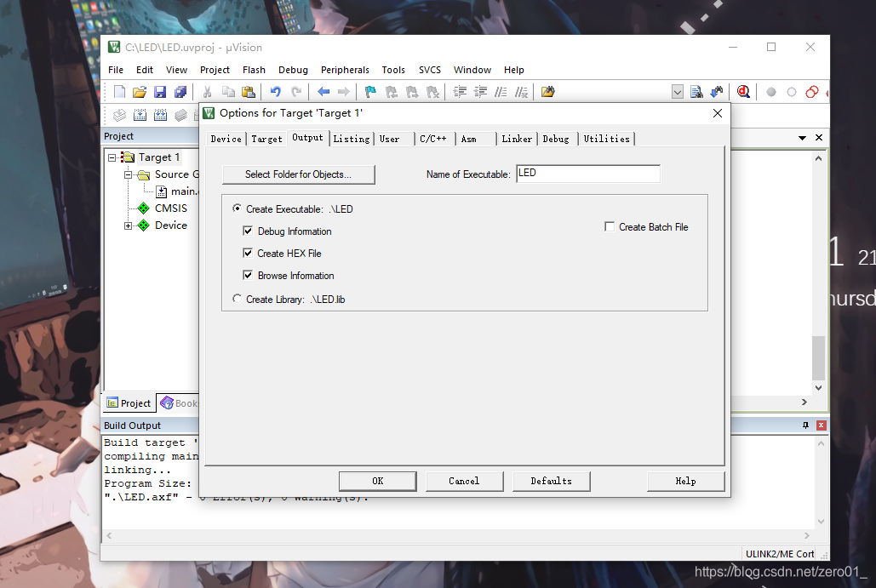Viewport: 876px width, 588px height.
Task: Click the Unindent selection icon
Action: click(480, 92)
